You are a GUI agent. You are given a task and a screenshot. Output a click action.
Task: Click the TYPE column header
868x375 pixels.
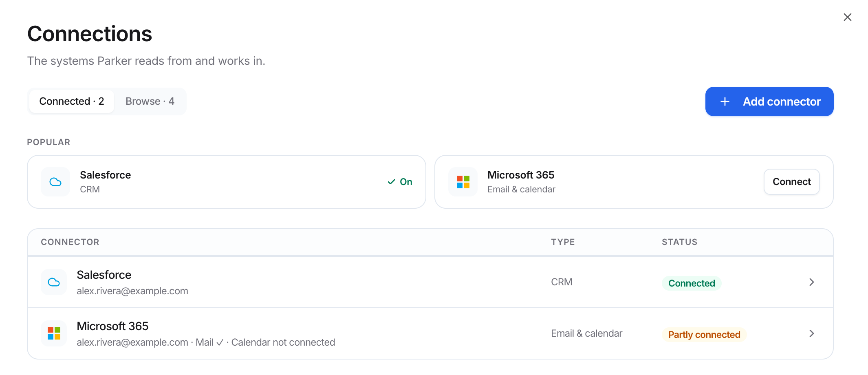click(563, 242)
